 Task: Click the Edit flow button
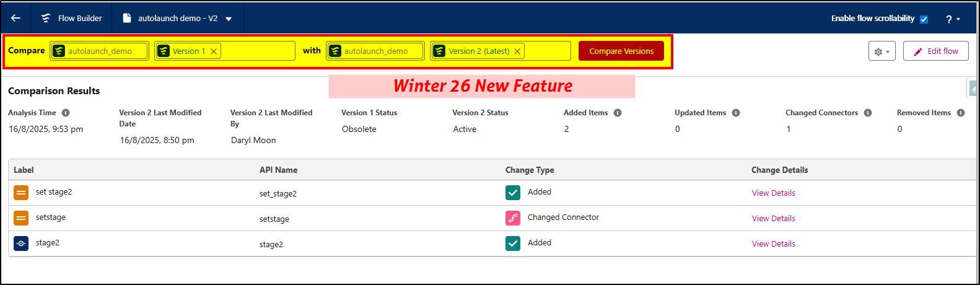click(x=935, y=51)
